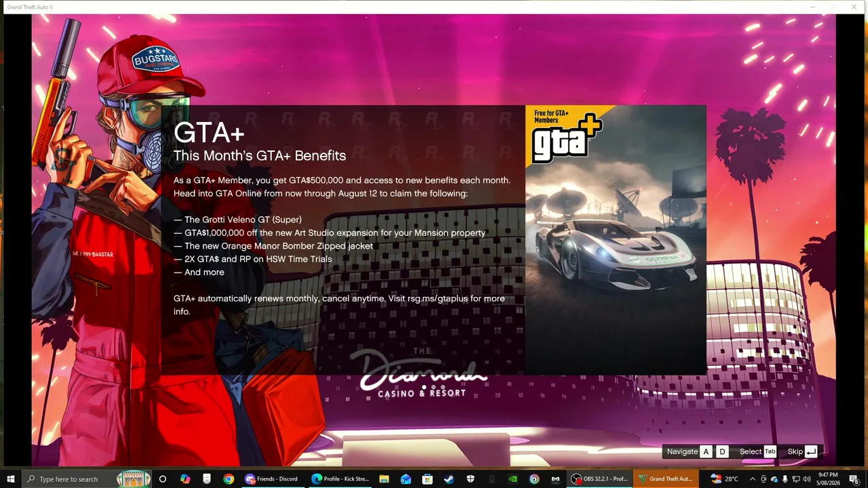This screenshot has width=868, height=488.
Task: Click the Skip enter-key prompt
Action: click(811, 451)
